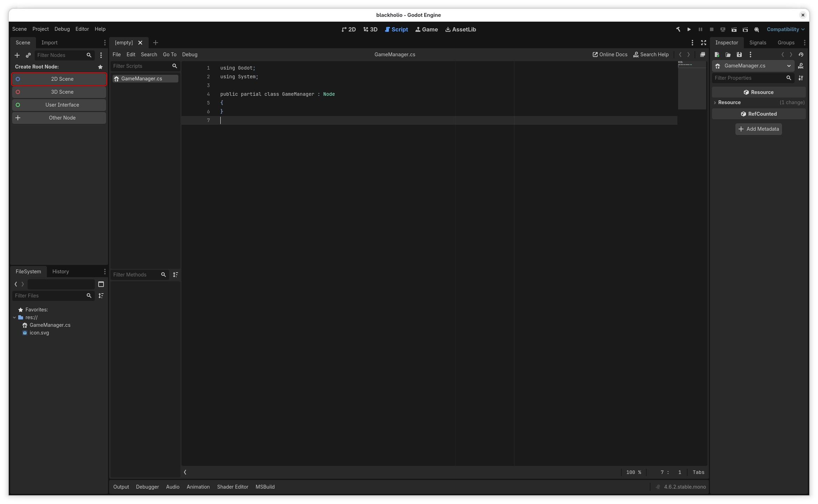Collapse the res:// folder

pyautogui.click(x=14, y=317)
